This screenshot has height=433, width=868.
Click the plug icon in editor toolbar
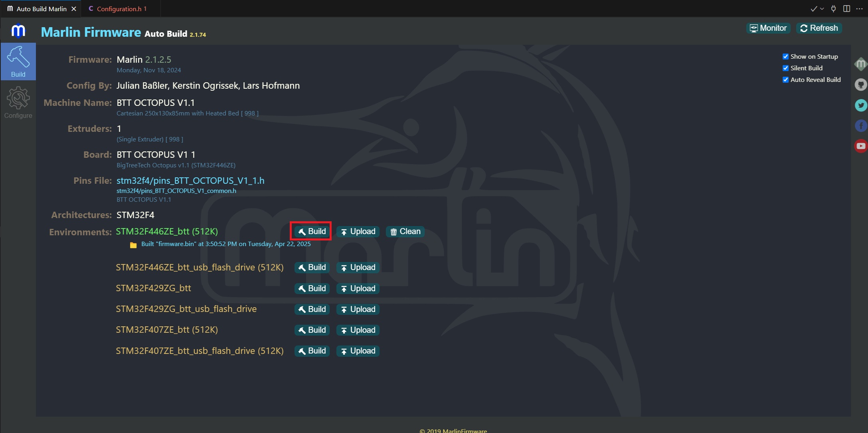(833, 9)
